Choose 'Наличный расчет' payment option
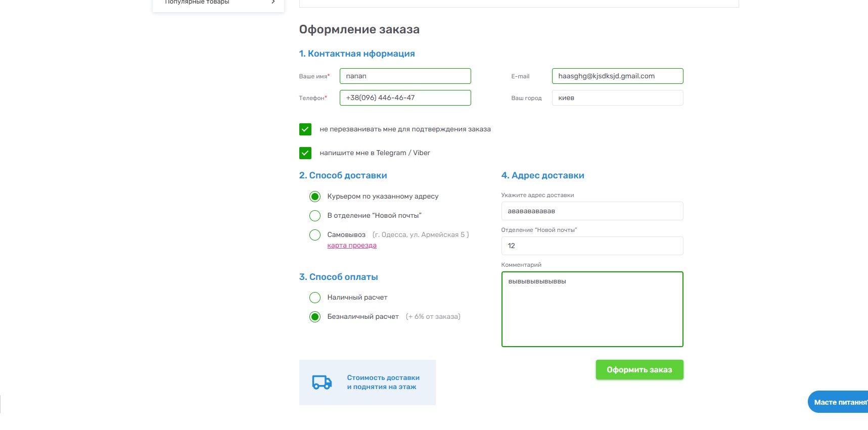Screen dimensions: 868x430 [x=315, y=298]
